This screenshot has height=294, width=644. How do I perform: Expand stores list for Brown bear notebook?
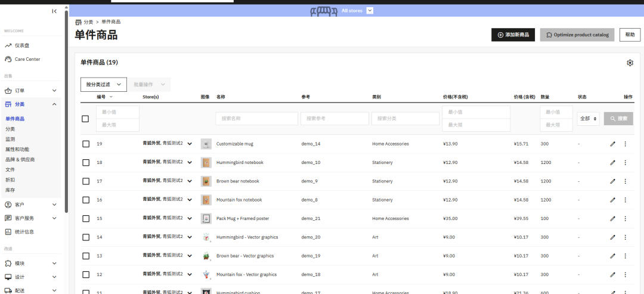tap(190, 181)
